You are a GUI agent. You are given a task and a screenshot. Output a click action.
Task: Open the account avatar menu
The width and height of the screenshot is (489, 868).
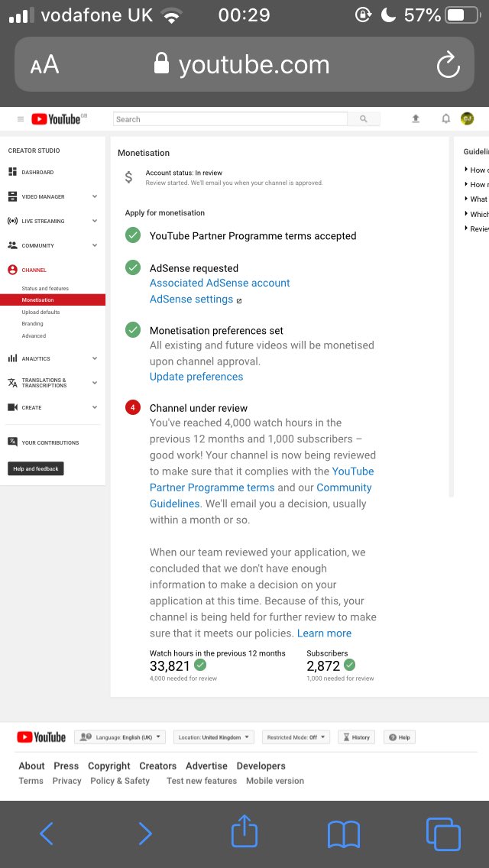467,118
